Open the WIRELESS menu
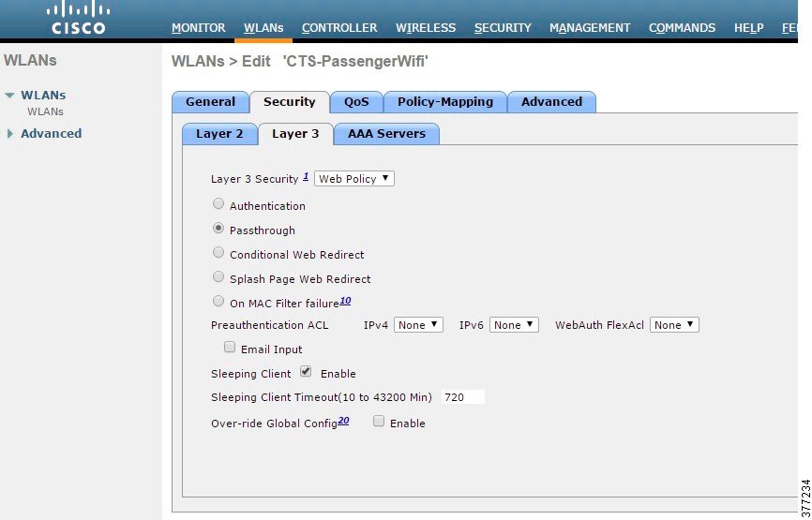 tap(426, 28)
